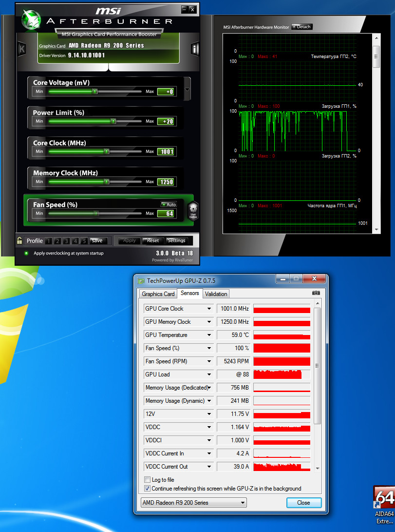Image resolution: width=395 pixels, height=532 pixels.
Task: Click the GPU Core Clock value 1001.0 MHz
Action: pyautogui.click(x=234, y=308)
